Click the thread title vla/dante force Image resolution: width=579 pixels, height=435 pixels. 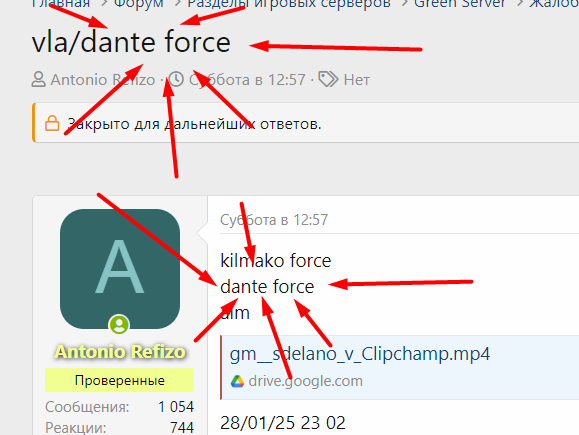131,42
